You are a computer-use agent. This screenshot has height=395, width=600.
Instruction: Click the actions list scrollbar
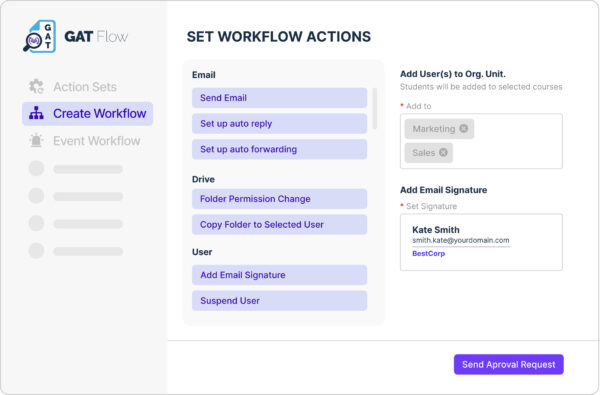coord(375,109)
